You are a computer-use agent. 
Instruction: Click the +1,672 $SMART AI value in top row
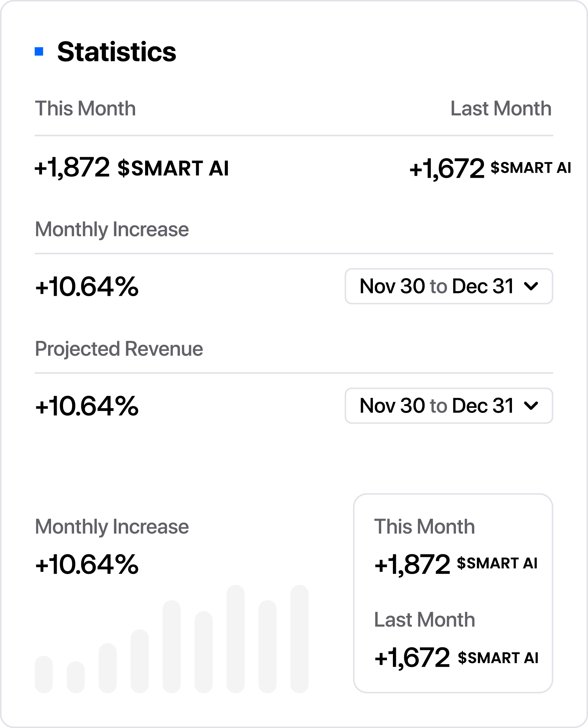pos(490,168)
